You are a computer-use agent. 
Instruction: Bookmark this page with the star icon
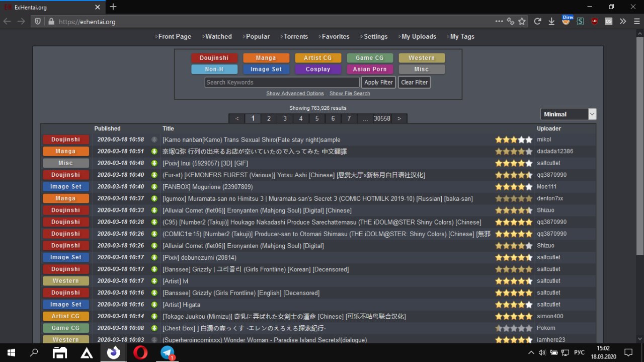[522, 22]
